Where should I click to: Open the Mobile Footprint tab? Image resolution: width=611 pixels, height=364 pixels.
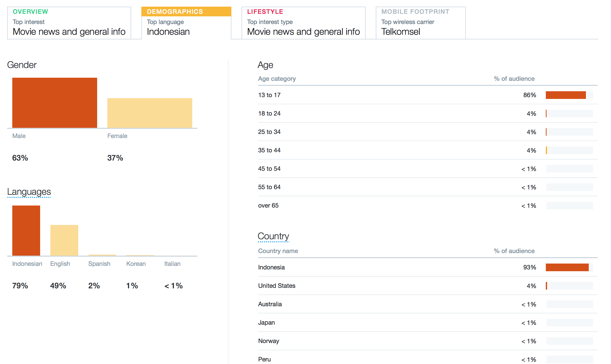tap(421, 23)
